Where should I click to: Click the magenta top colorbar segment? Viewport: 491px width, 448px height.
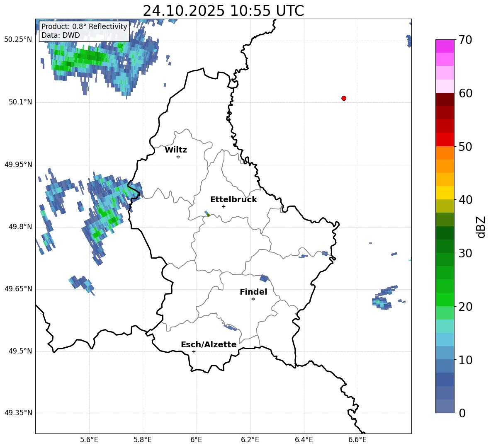click(x=445, y=46)
